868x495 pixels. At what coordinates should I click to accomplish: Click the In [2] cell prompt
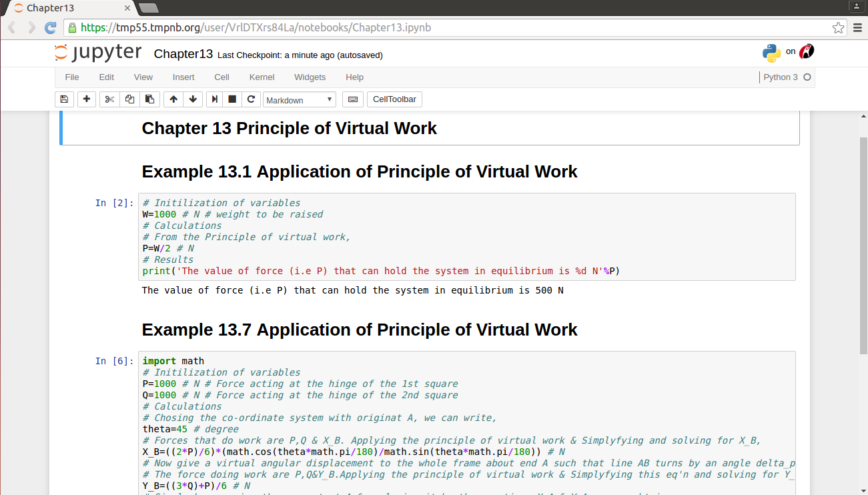point(114,203)
